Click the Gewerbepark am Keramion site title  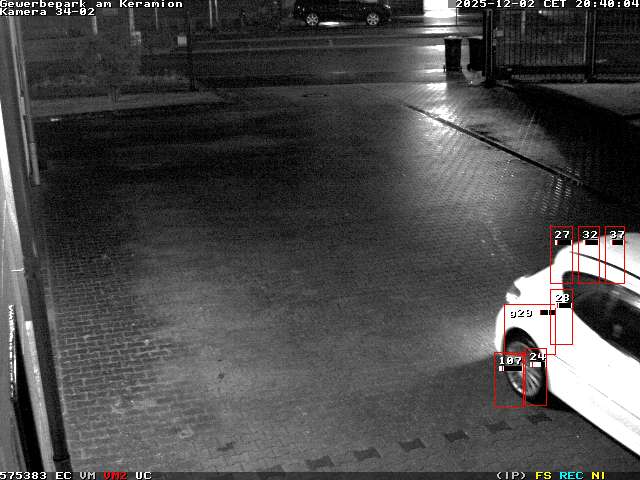(91, 4)
